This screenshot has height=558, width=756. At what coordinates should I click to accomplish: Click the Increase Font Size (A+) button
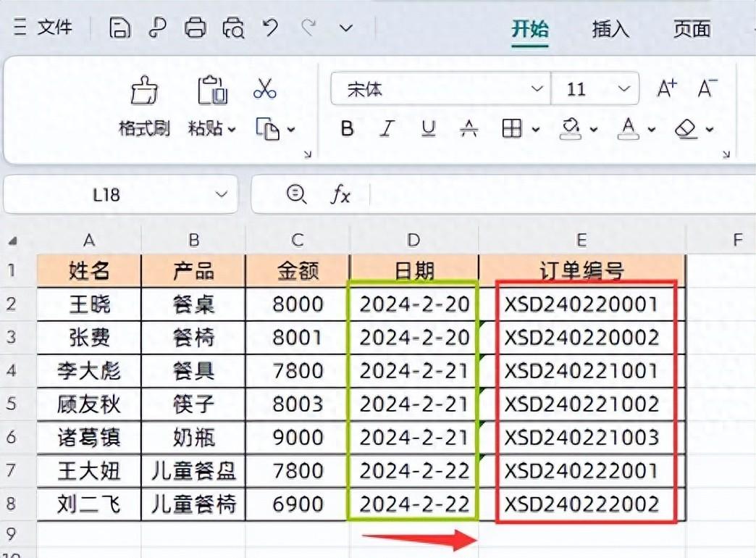click(x=666, y=87)
